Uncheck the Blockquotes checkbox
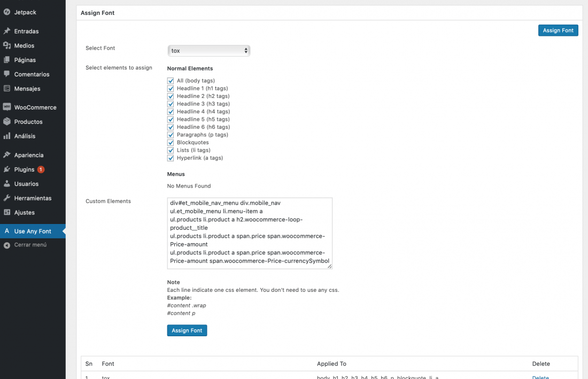 (171, 142)
